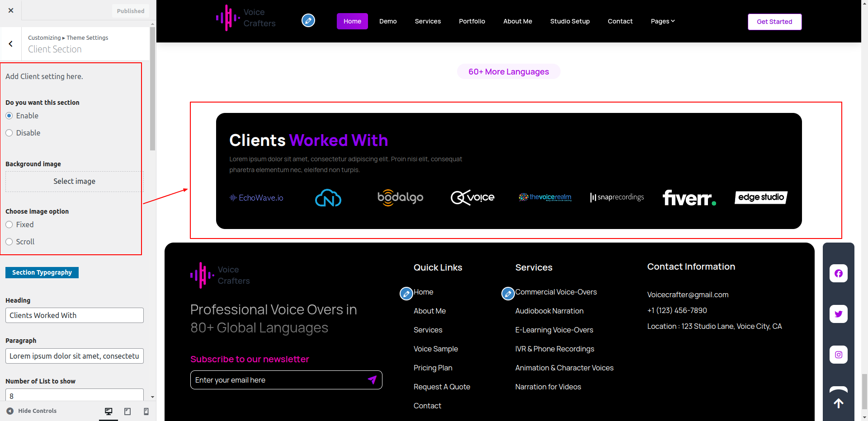Click the scroll-to-top arrow icon

(838, 403)
